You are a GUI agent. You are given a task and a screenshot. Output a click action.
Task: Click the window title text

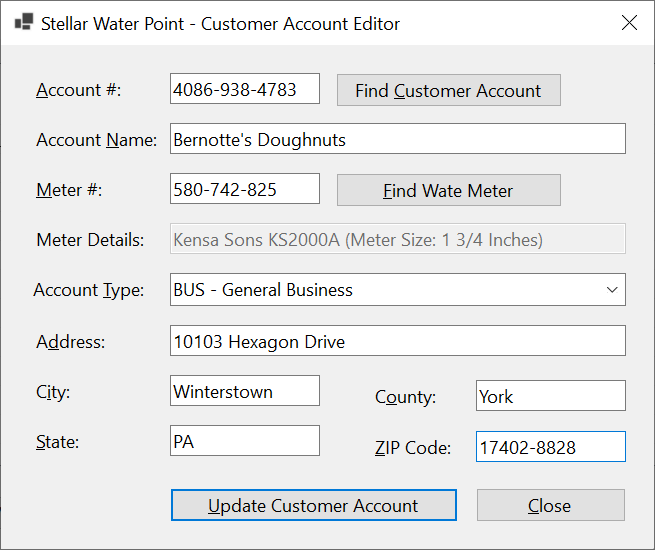220,24
